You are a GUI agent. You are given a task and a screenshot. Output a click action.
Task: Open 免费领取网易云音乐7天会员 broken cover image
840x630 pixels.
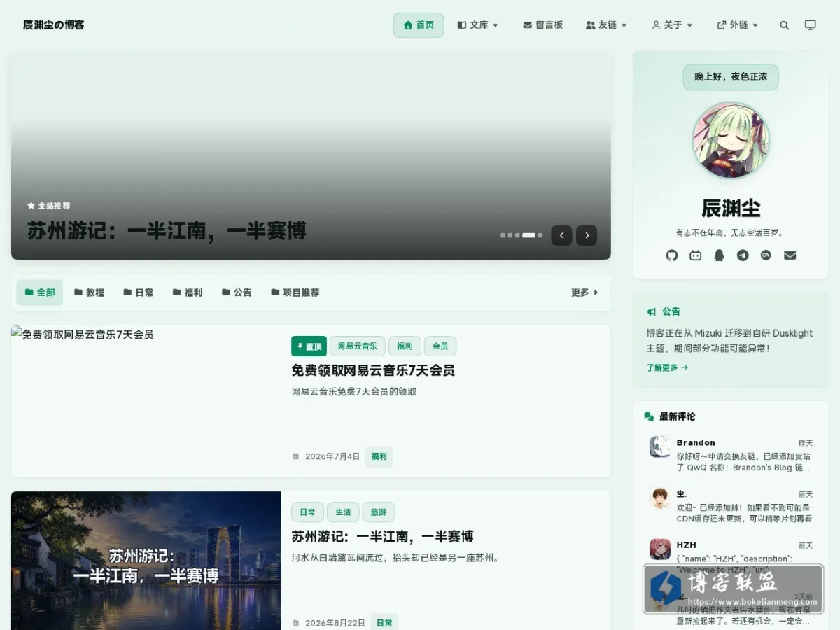146,401
